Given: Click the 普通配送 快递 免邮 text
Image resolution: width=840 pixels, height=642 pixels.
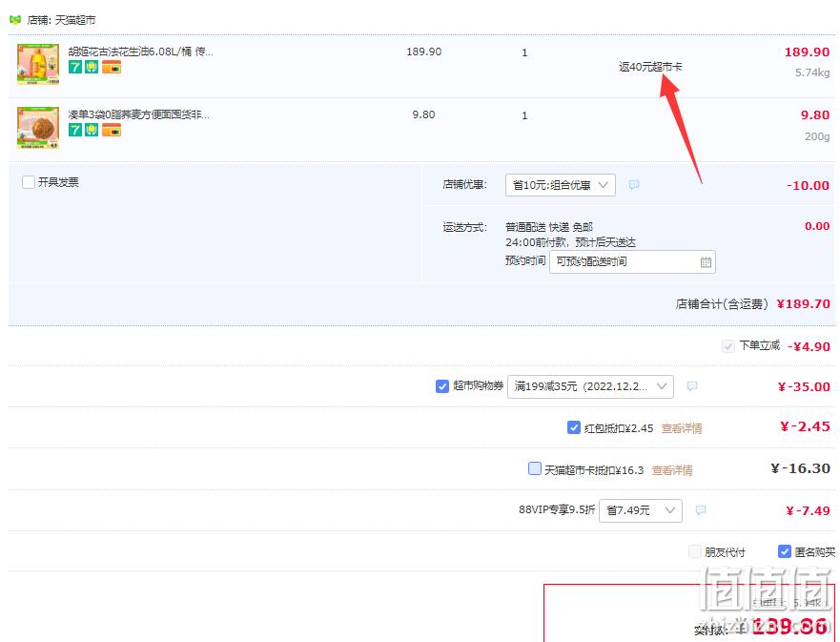Looking at the screenshot, I should click(549, 227).
